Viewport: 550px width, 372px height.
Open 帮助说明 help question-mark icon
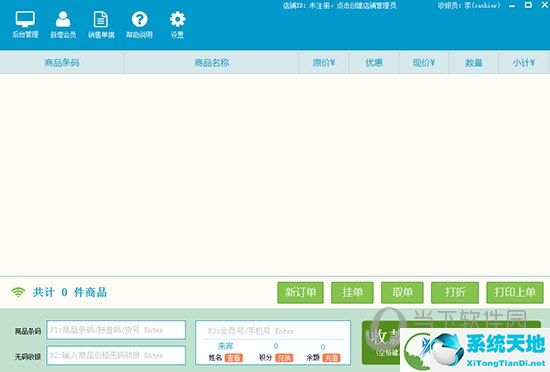139,24
